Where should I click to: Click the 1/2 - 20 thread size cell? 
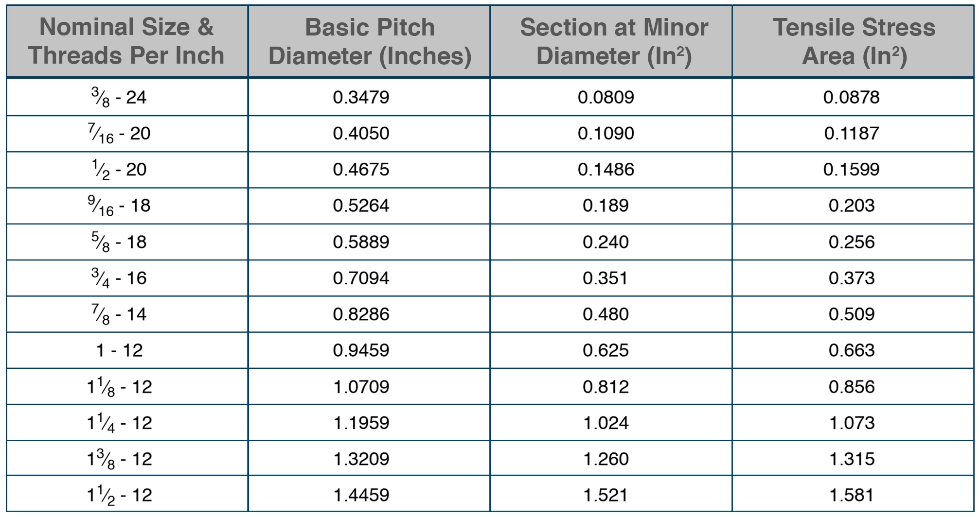[x=119, y=170]
